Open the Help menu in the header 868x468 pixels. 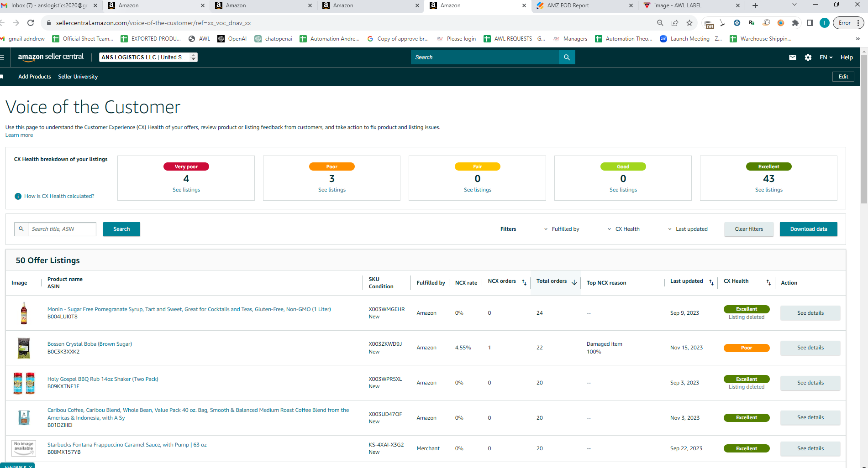tap(847, 57)
